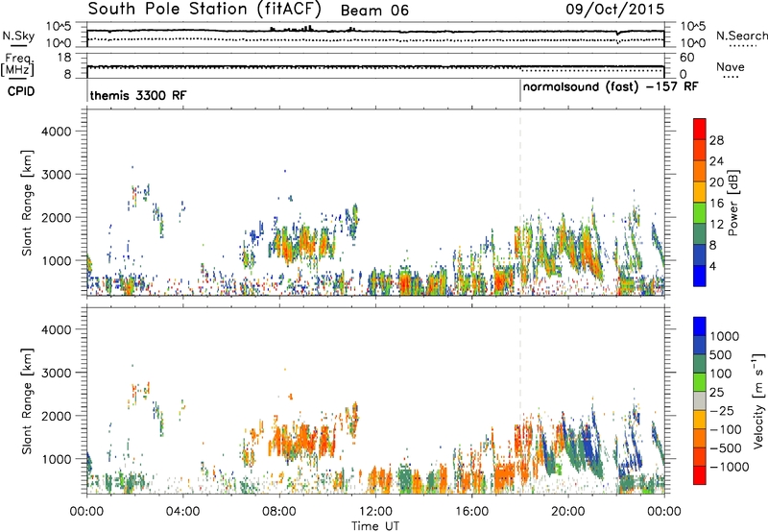The height and width of the screenshot is (532, 768).
Task: Click the velocity panel "Slant Range [km]" label
Action: tap(27, 400)
